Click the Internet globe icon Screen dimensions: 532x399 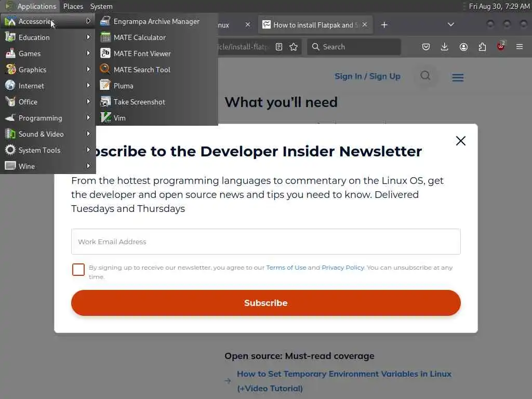pyautogui.click(x=10, y=86)
